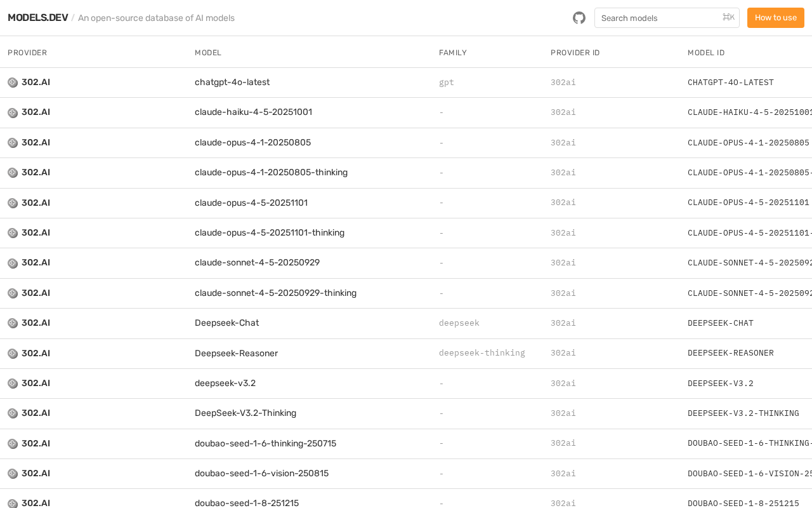Sort by the Family column header
The image size is (812, 508).
(453, 53)
